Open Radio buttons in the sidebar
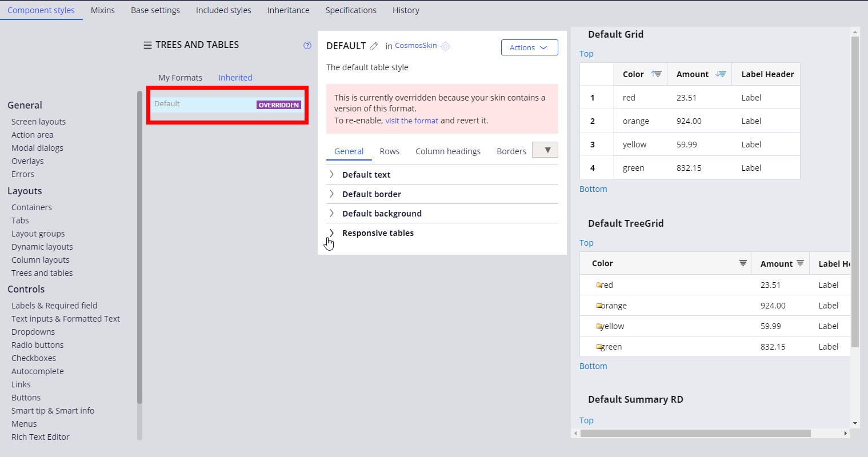This screenshot has height=457, width=868. 38,345
